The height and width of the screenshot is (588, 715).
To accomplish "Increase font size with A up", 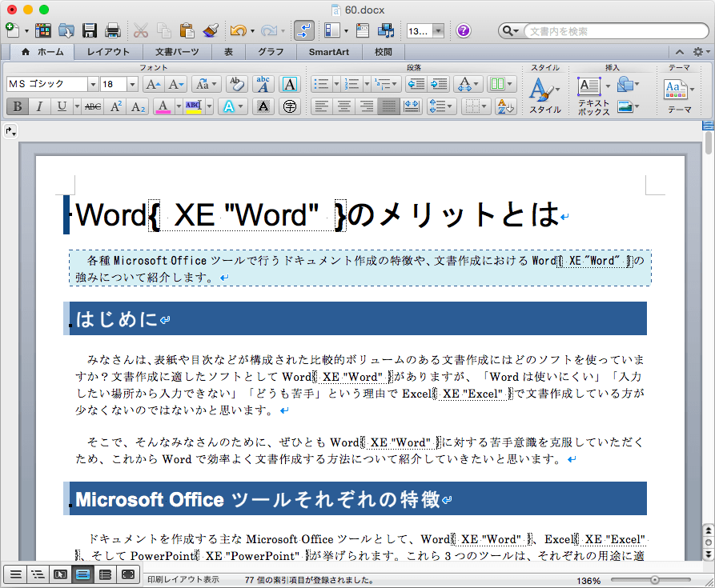I will 153,84.
